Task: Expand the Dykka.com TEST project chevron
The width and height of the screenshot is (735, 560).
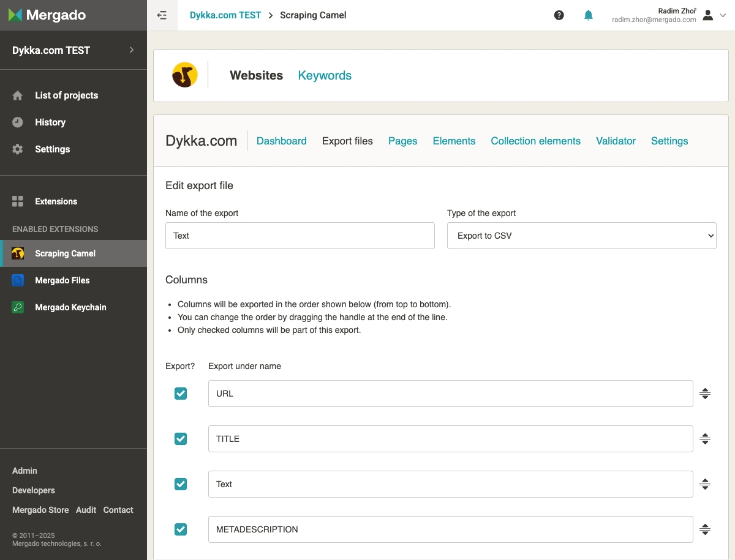Action: pyautogui.click(x=131, y=50)
